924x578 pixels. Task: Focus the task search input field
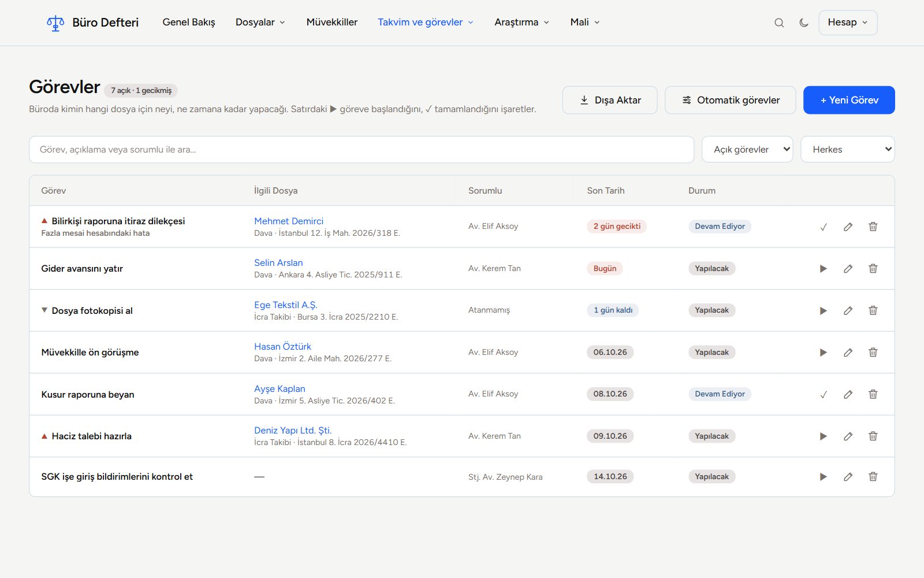click(x=362, y=149)
